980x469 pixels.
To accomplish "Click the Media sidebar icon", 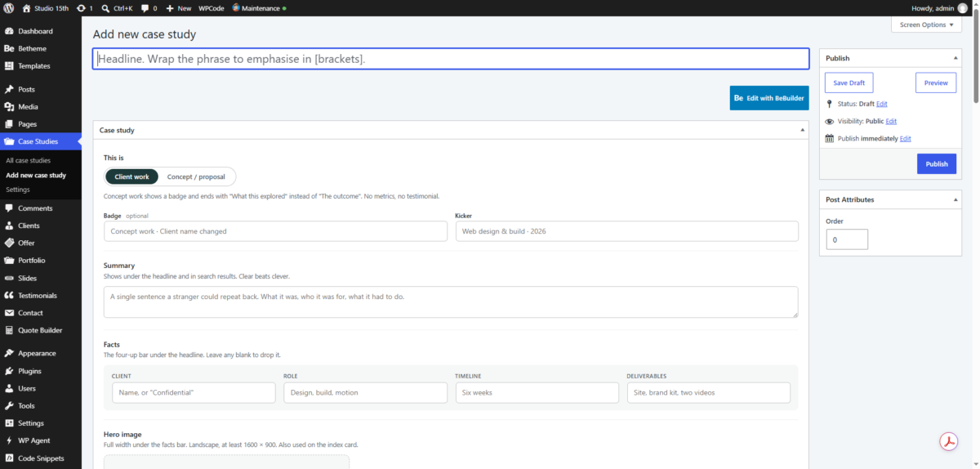I will 9,107.
